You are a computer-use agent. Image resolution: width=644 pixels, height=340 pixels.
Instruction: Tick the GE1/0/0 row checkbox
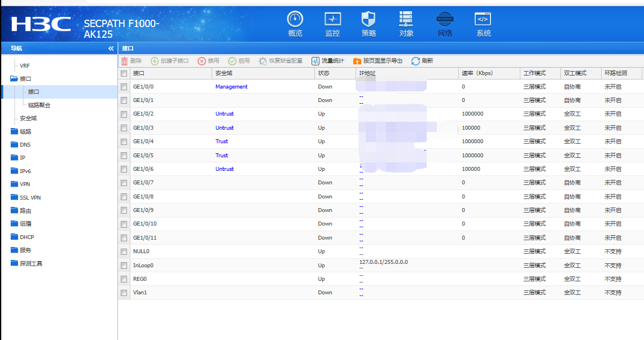[x=124, y=87]
